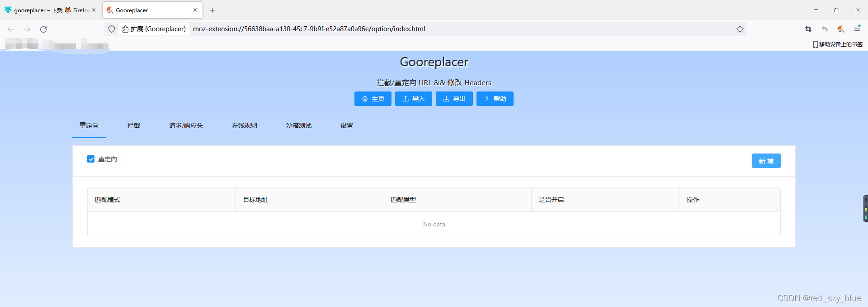Close the gooreplacer download tab

(94, 10)
